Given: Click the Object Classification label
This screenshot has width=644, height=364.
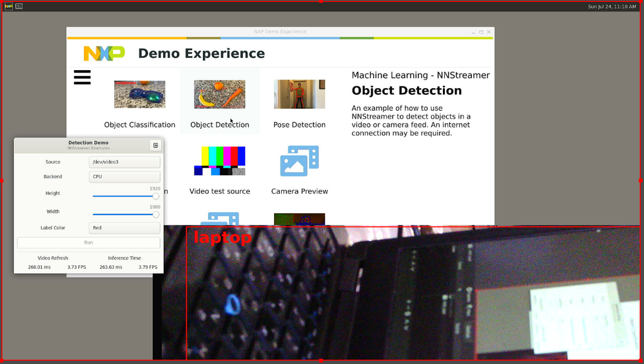Looking at the screenshot, I should coord(140,125).
